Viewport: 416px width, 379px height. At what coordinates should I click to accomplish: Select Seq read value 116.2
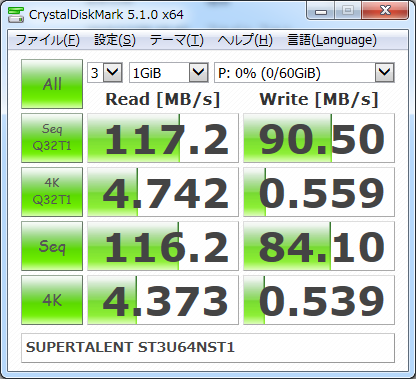(163, 246)
